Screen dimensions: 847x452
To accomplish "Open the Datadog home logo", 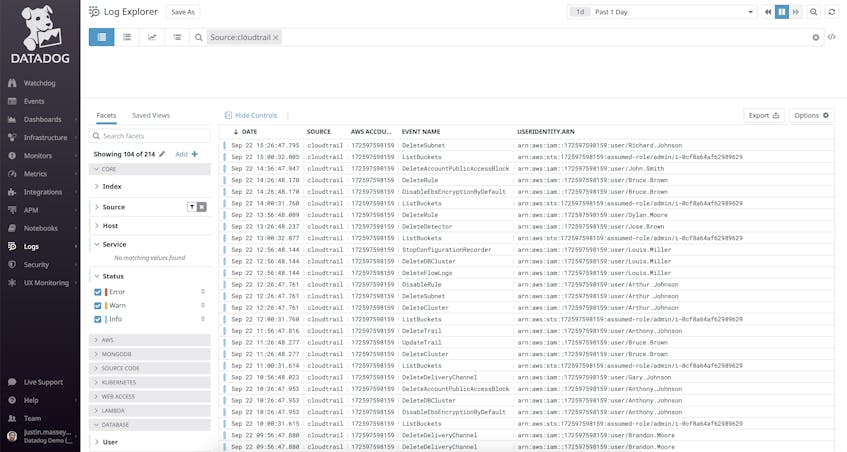I will (40, 34).
